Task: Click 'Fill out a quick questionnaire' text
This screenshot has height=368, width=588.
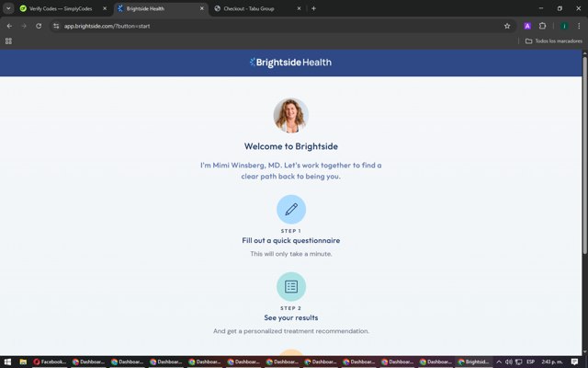Action: (x=291, y=240)
